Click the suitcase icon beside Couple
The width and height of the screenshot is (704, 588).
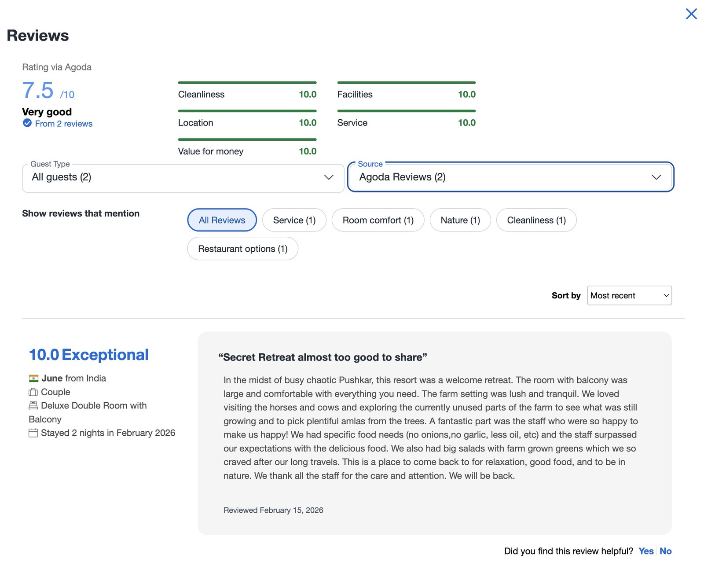point(33,392)
